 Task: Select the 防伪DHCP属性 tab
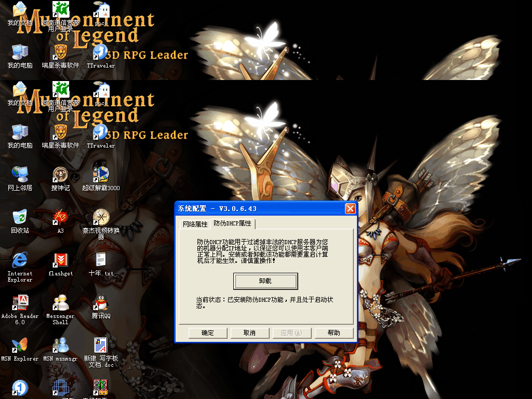pos(233,223)
